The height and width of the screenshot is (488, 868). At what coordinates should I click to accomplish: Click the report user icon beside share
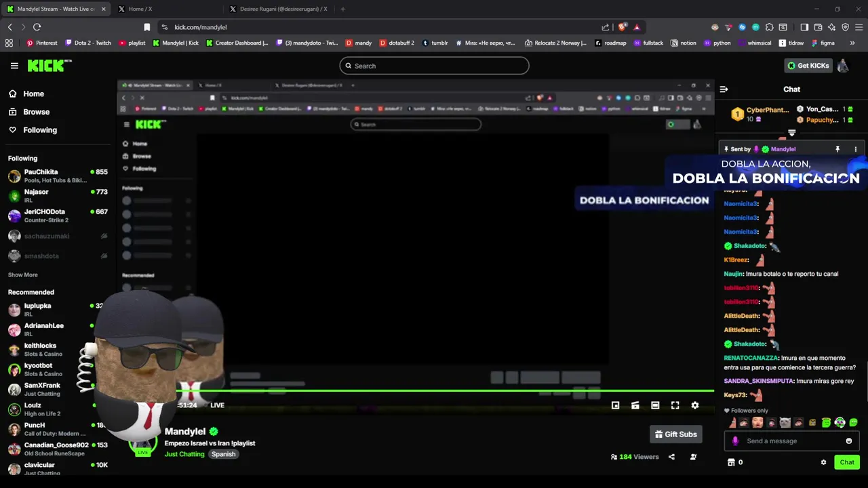tap(693, 457)
